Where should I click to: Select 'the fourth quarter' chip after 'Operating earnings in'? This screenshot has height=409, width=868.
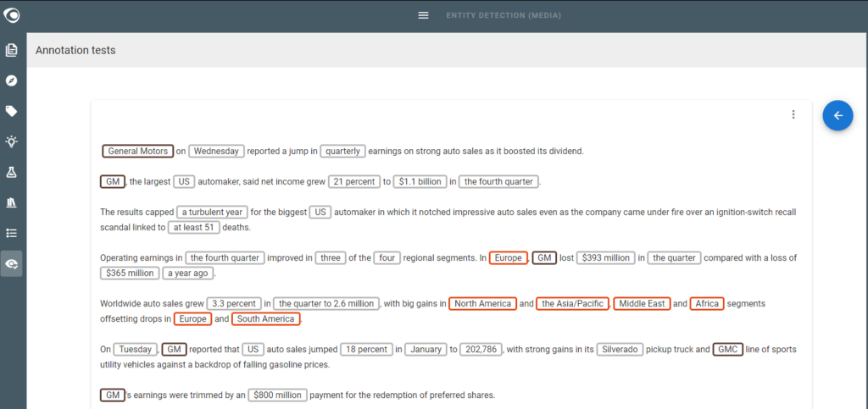(x=225, y=257)
